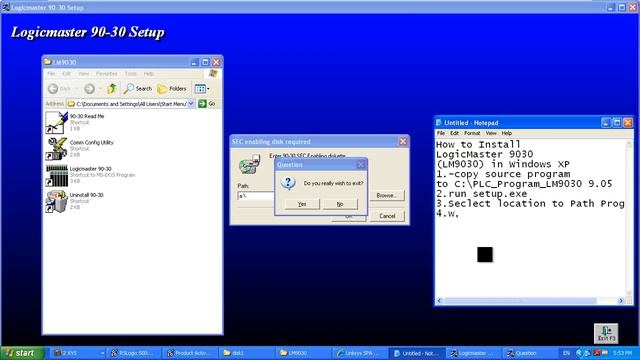Open View menu in Notepad
This screenshot has height=360, width=640.
click(491, 133)
